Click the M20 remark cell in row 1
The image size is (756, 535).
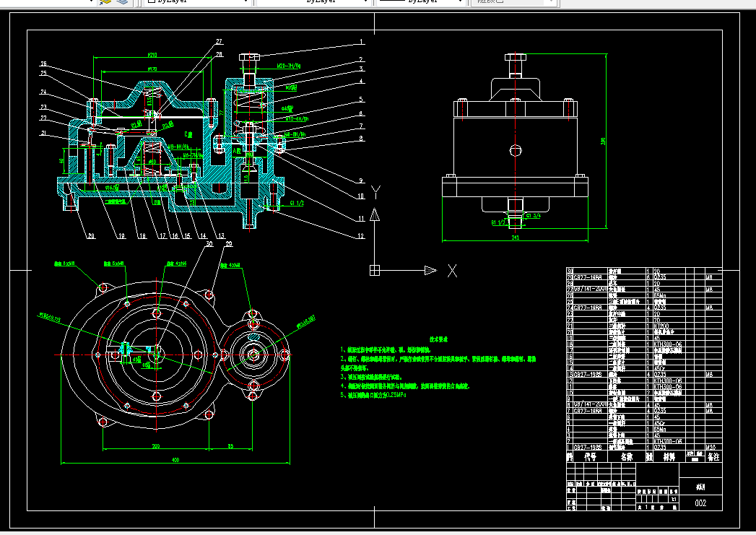[x=712, y=448]
